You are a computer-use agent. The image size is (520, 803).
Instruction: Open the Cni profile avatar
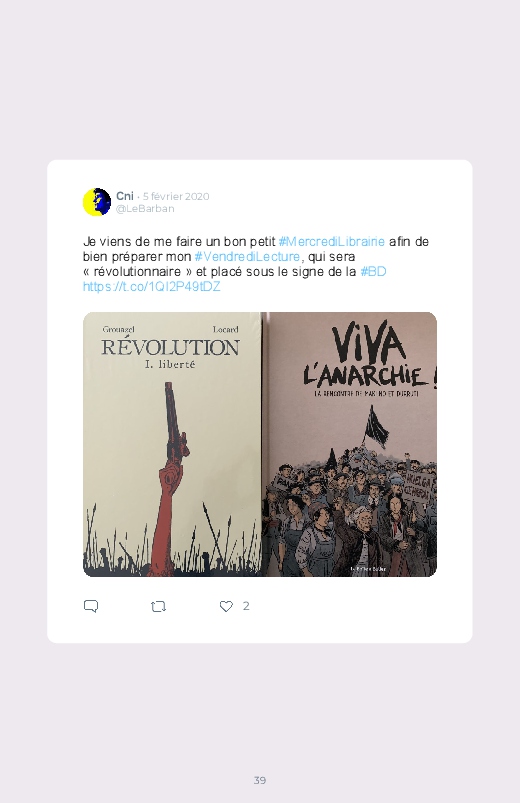(97, 202)
